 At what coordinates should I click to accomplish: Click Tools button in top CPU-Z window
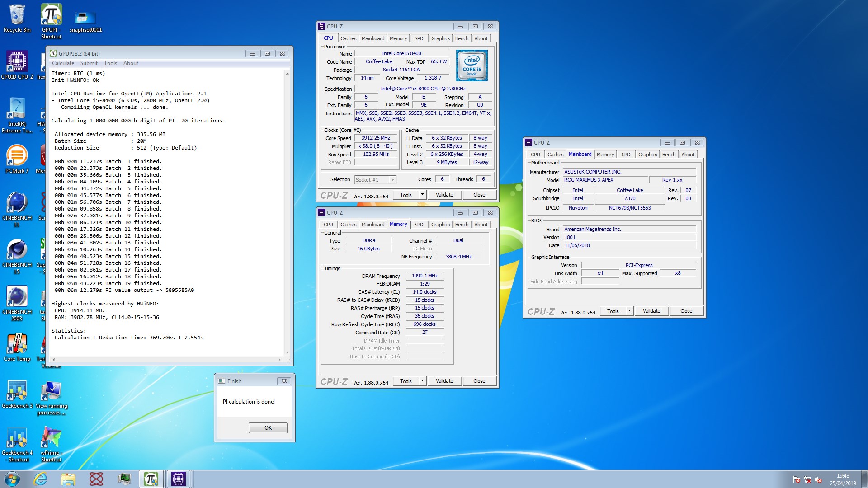coord(406,195)
